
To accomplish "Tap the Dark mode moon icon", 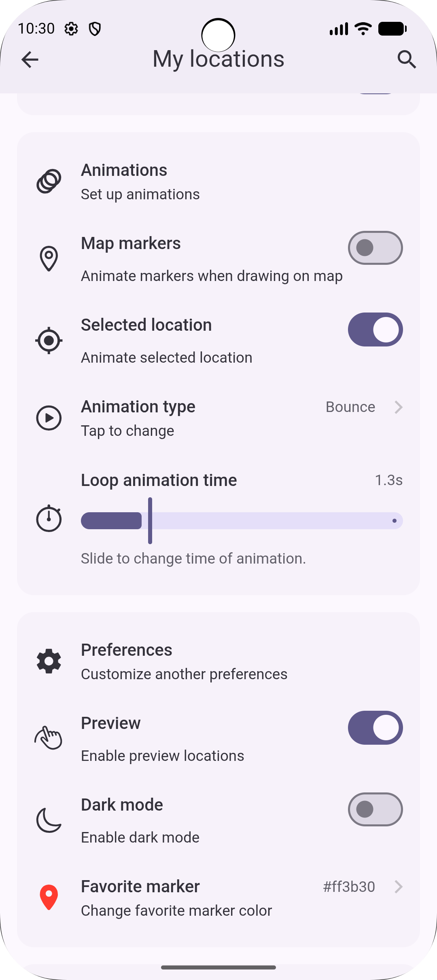I will click(49, 820).
